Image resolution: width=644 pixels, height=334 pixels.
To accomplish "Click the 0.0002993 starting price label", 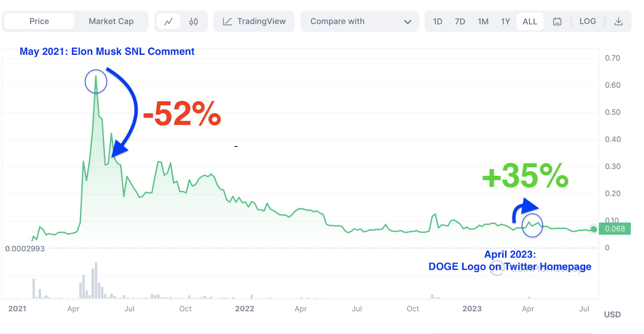I will [x=25, y=249].
